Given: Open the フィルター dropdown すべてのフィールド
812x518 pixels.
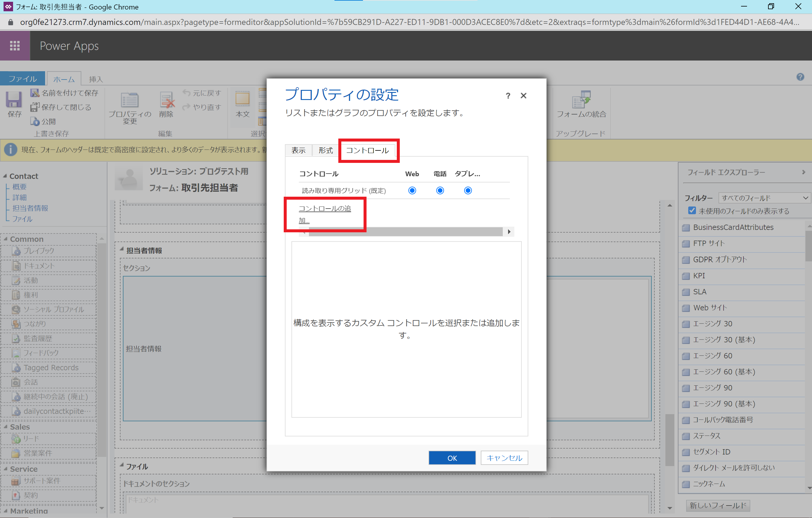Looking at the screenshot, I should (x=764, y=198).
